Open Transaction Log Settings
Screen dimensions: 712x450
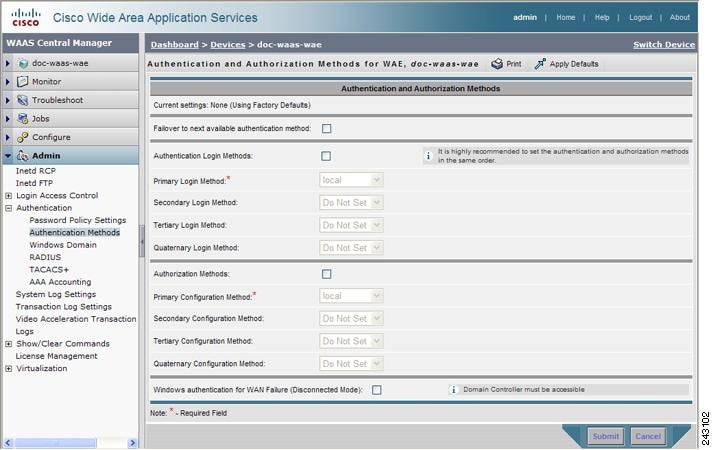(64, 307)
